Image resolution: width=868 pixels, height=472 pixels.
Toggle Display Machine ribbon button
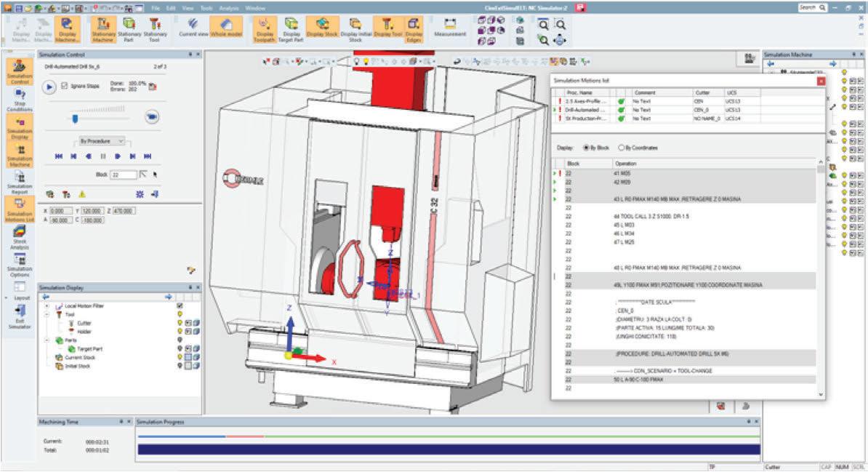67,30
